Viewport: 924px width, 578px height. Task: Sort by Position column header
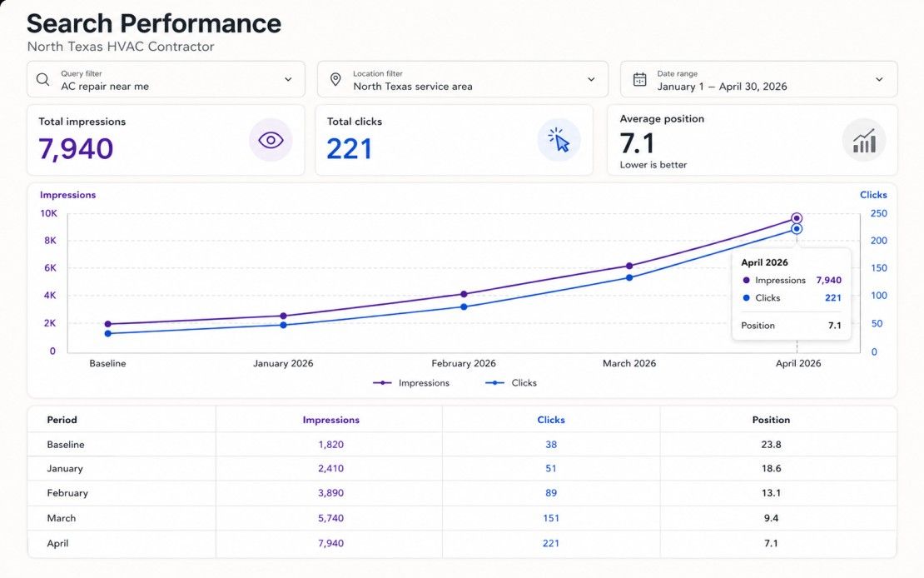click(x=771, y=420)
